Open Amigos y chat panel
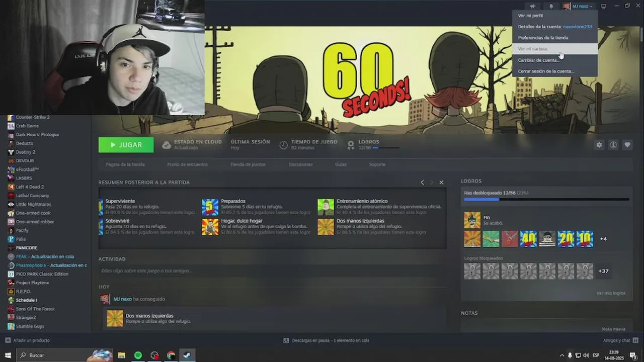This screenshot has height=362, width=644. [x=620, y=340]
